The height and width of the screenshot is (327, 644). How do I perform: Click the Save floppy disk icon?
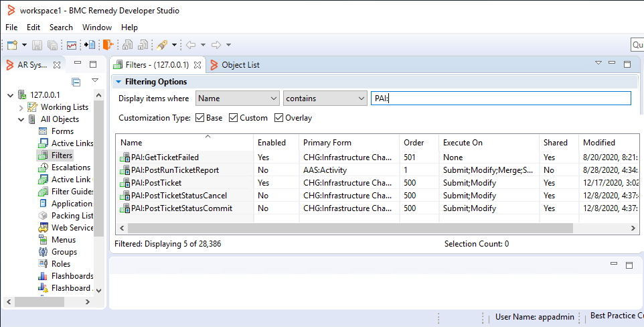[37, 45]
